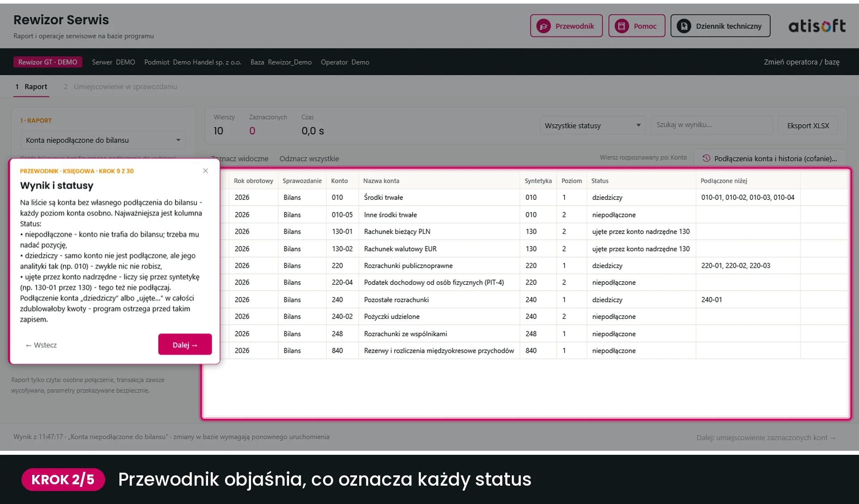Click the Rewizor GT · DEMO badge
859x504 pixels.
47,62
